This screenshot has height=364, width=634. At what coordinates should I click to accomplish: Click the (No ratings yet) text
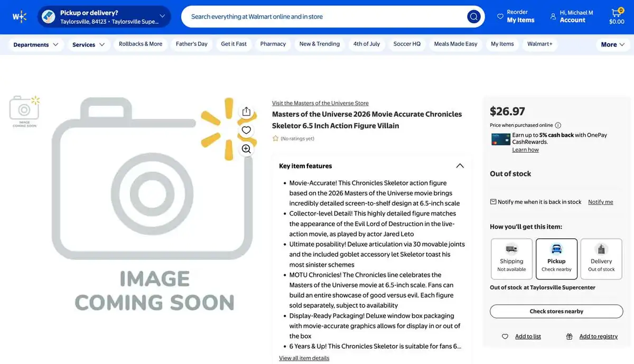click(297, 138)
